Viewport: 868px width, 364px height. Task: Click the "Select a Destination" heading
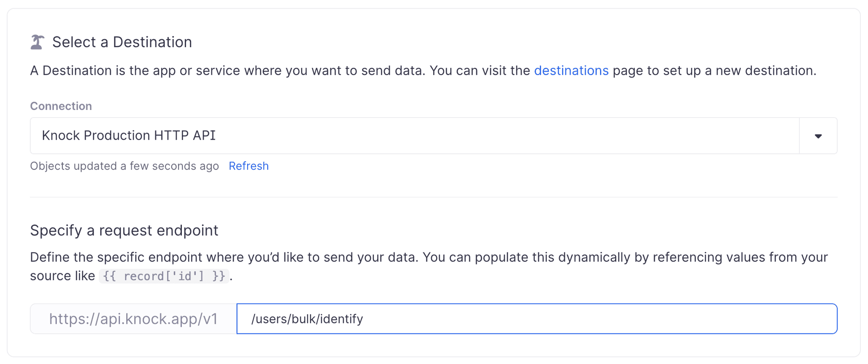coord(122,42)
